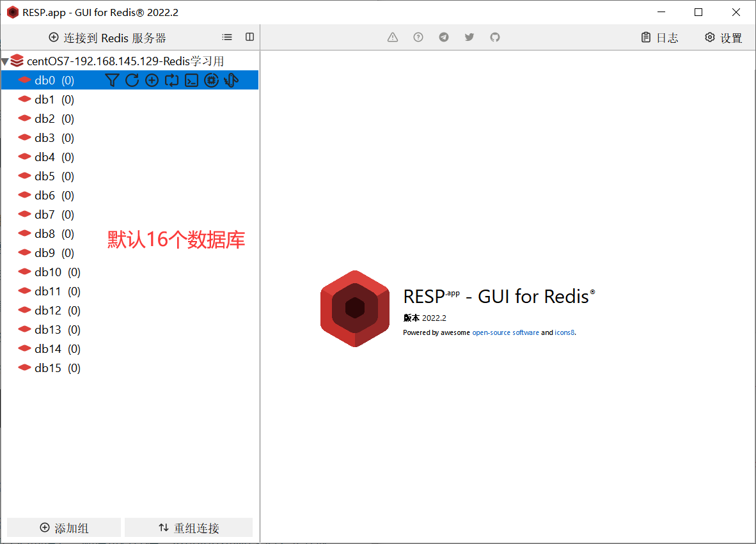Open the 日志 log view
The width and height of the screenshot is (756, 544).
pos(659,38)
